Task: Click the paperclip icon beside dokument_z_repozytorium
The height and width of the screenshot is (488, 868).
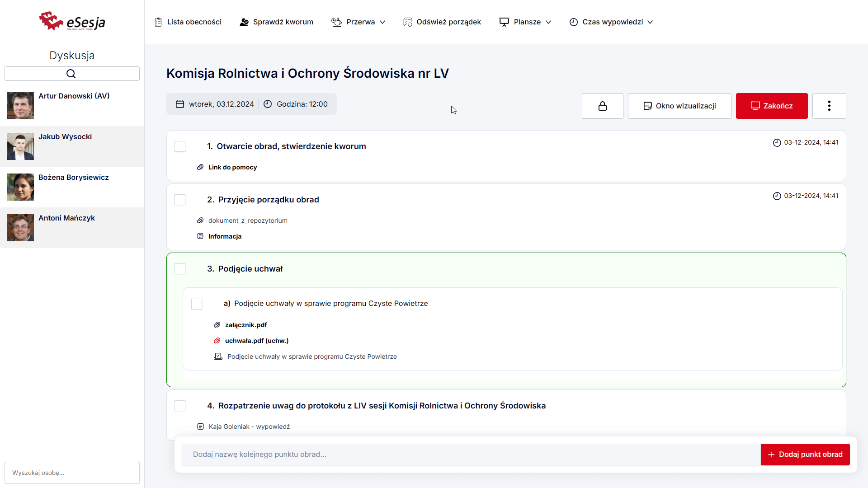Action: (x=200, y=221)
